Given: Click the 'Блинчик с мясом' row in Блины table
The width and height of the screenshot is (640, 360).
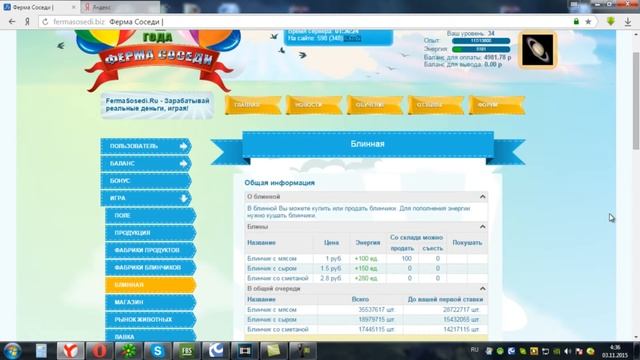Looking at the screenshot, I should click(x=366, y=259).
